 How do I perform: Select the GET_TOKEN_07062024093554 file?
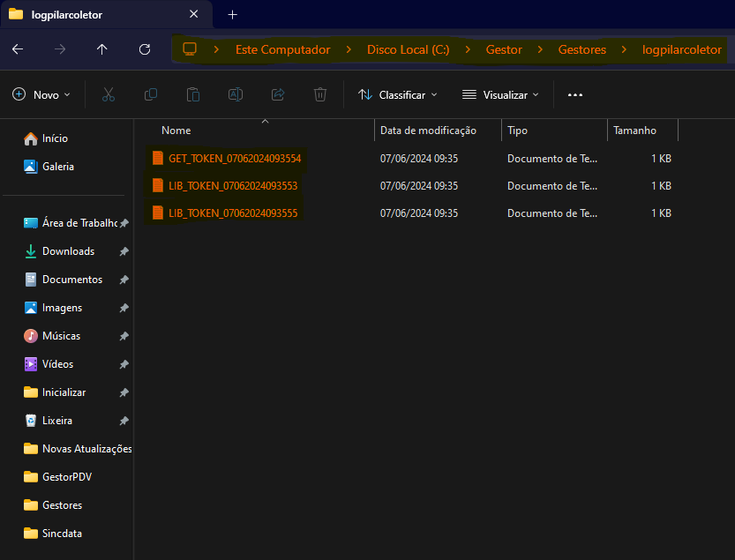pyautogui.click(x=234, y=158)
